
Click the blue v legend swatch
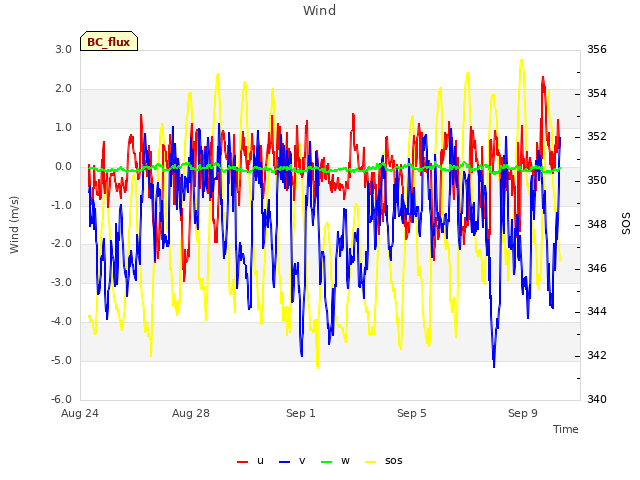(284, 462)
